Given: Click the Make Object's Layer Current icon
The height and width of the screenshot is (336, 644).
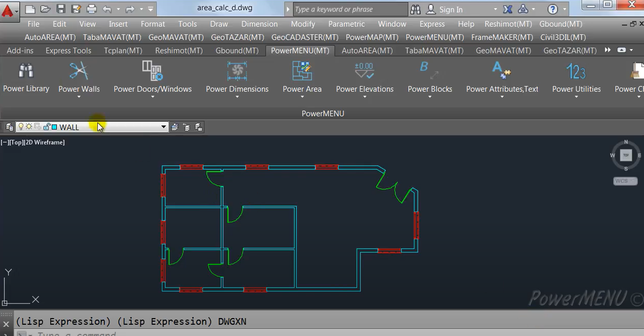Looking at the screenshot, I should point(175,127).
